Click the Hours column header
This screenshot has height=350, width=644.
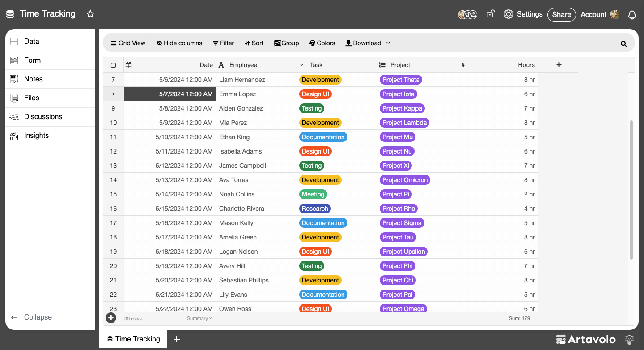tap(498, 65)
